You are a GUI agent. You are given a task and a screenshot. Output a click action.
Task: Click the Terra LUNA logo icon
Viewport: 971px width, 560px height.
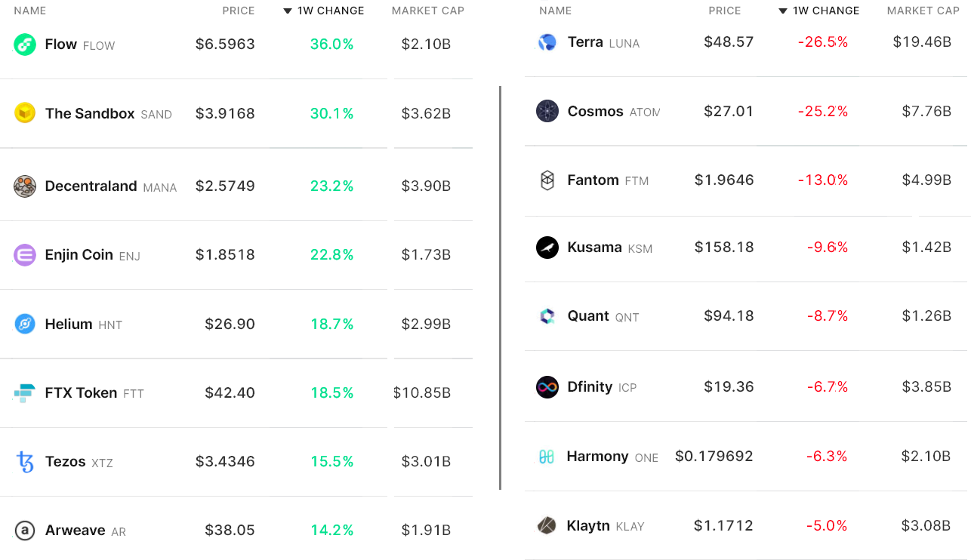[547, 42]
